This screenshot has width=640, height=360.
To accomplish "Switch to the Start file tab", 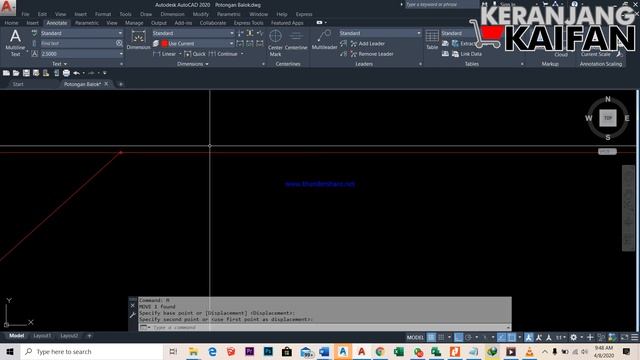I will tap(18, 84).
